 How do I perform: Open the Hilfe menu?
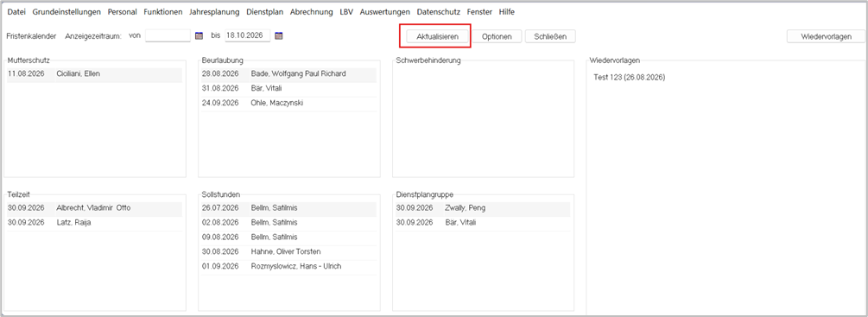[506, 11]
